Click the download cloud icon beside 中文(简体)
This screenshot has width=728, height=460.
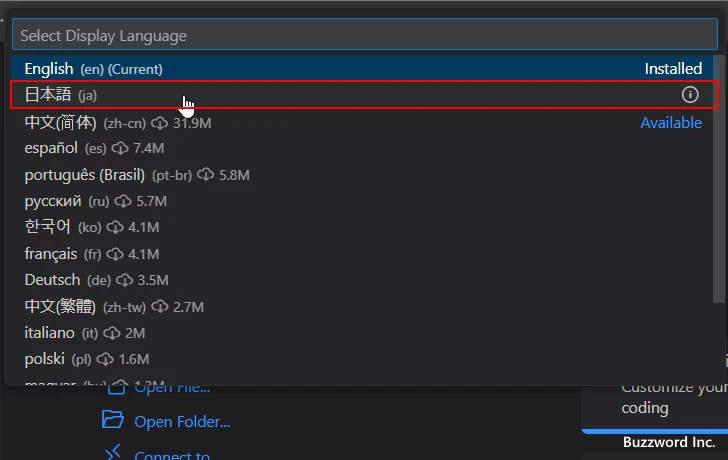[x=160, y=123]
